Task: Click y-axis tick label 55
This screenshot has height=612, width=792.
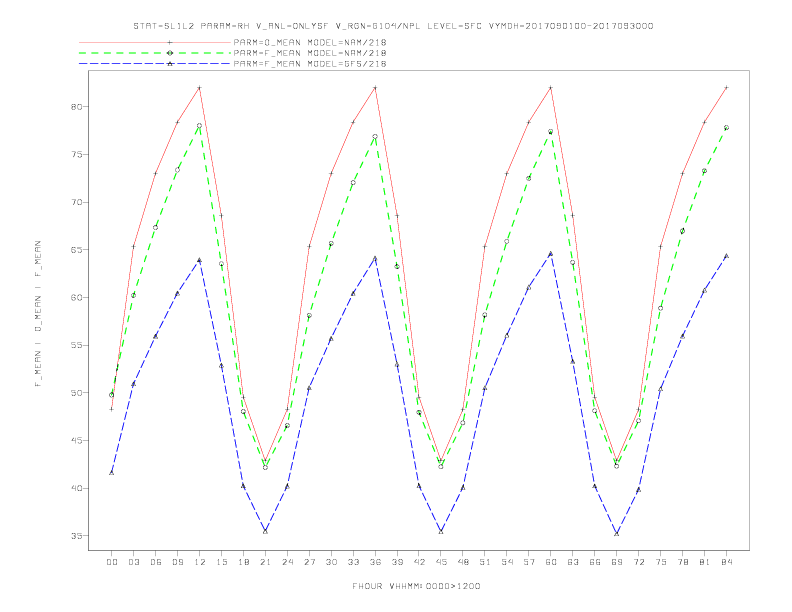Action: (77, 345)
